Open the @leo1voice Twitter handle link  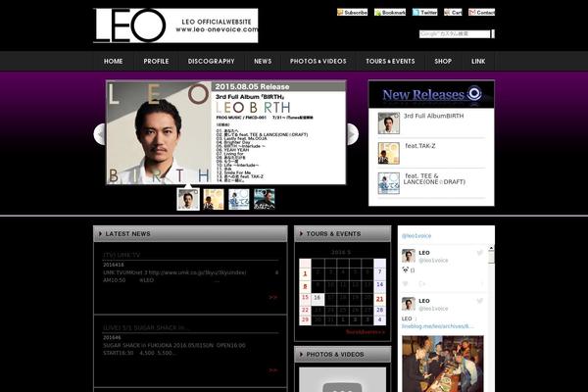[416, 236]
